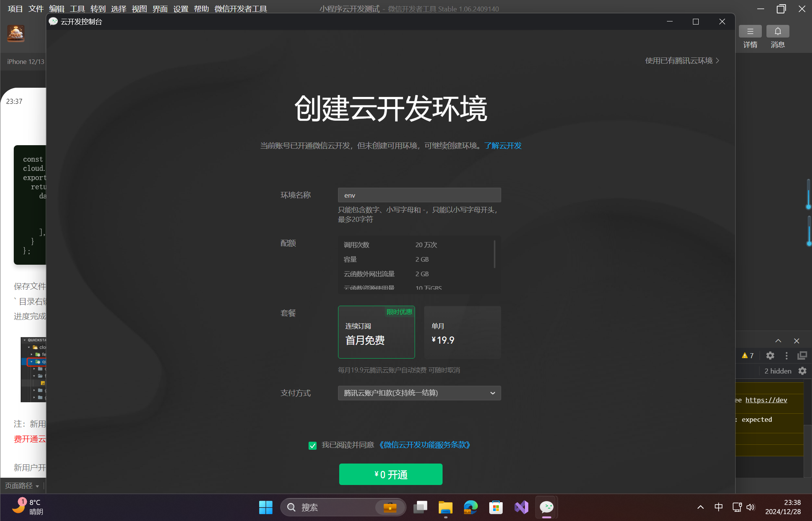Open the 消息 notifications panel
Image resolution: width=812 pixels, height=521 pixels.
778,36
